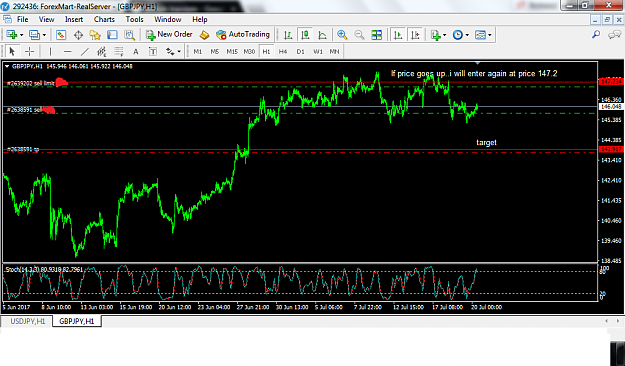Open the MetaEditor yellow book icon
Screen dimensions: 625x366
(204, 35)
